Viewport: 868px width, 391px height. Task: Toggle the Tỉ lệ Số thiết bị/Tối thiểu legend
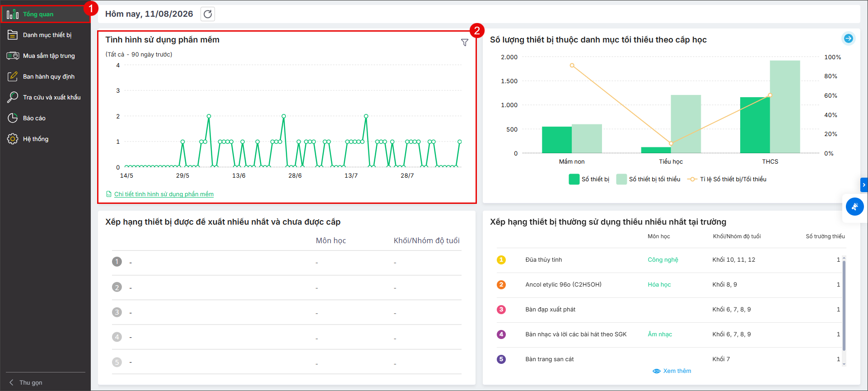(x=727, y=179)
